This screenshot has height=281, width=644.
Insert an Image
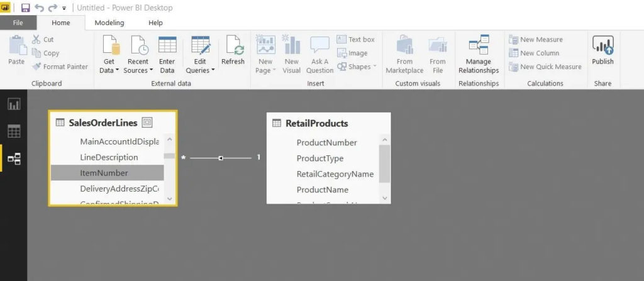(x=352, y=53)
